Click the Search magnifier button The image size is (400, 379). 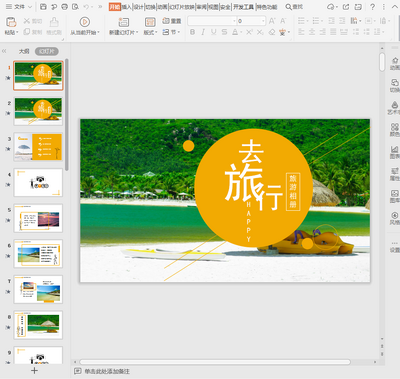coord(294,7)
